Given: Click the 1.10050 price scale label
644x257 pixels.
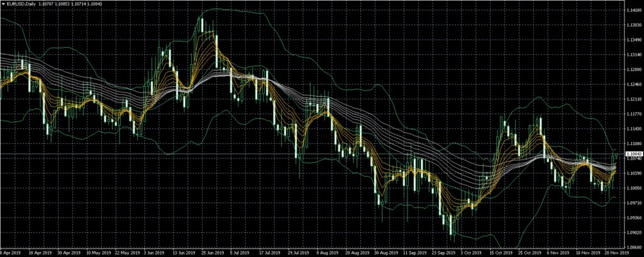Looking at the screenshot, I should click(x=635, y=188).
